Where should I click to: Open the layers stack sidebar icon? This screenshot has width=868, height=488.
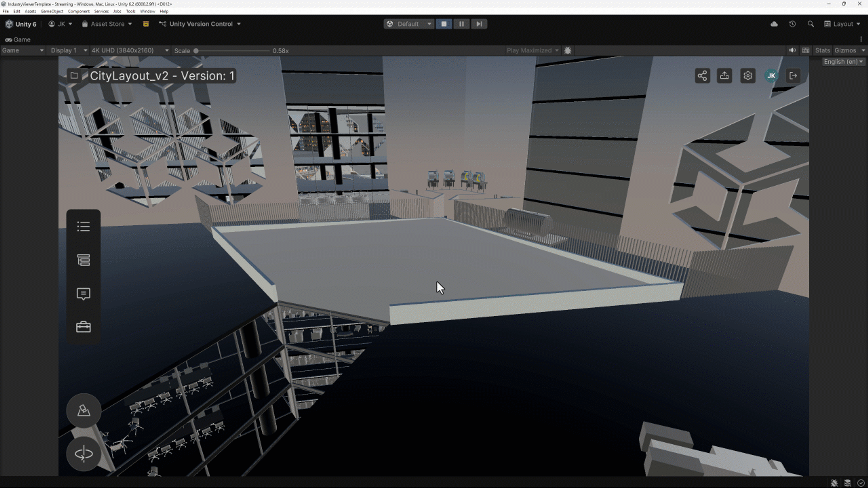[83, 260]
